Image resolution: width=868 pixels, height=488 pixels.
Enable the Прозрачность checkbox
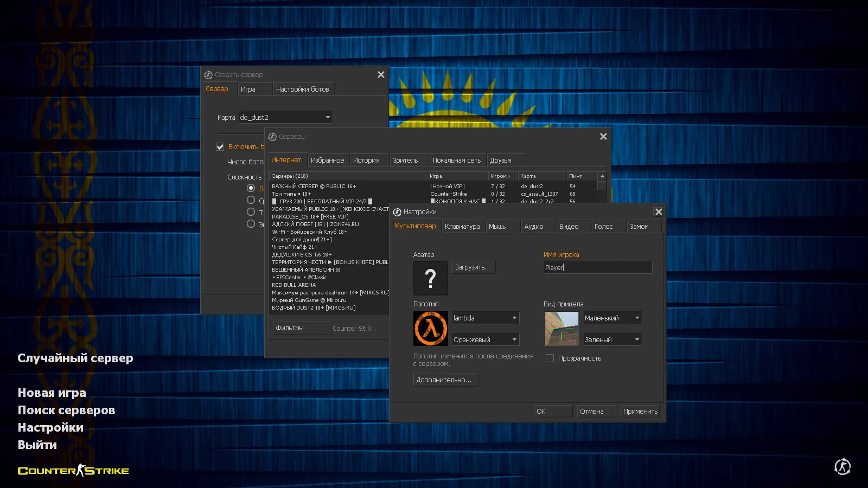pos(550,358)
